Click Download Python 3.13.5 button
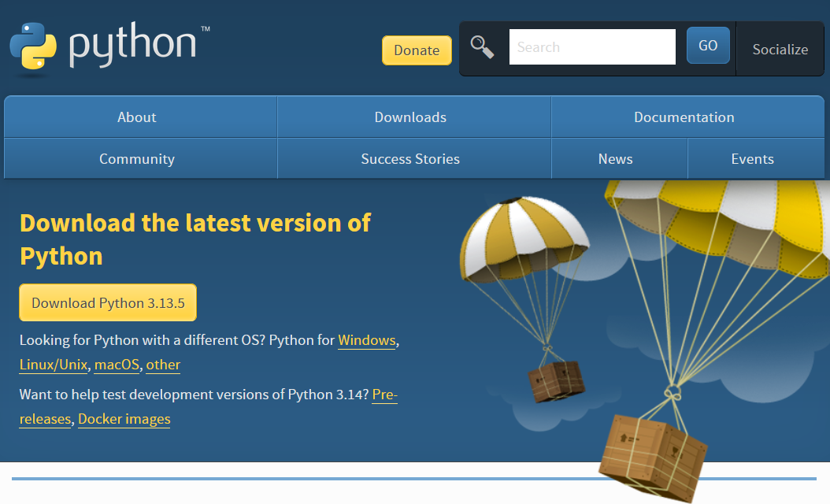Screen dimensions: 830x504 point(108,303)
